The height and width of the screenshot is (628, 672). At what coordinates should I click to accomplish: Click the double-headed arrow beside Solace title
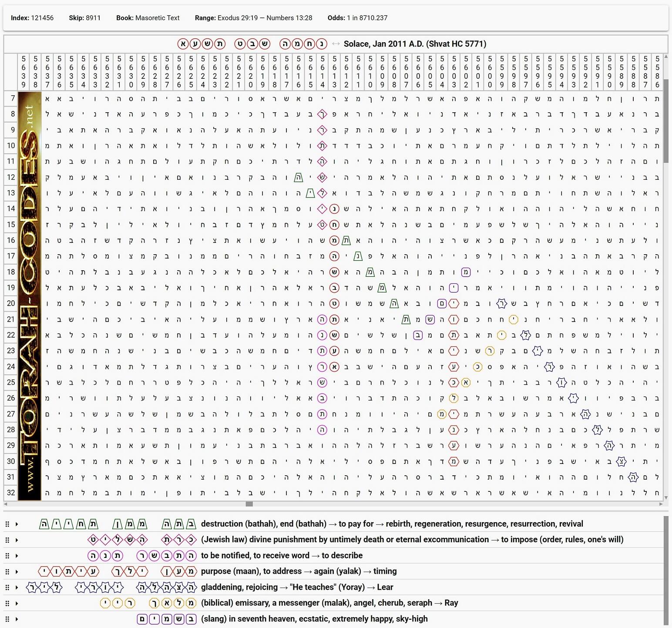tap(336, 44)
